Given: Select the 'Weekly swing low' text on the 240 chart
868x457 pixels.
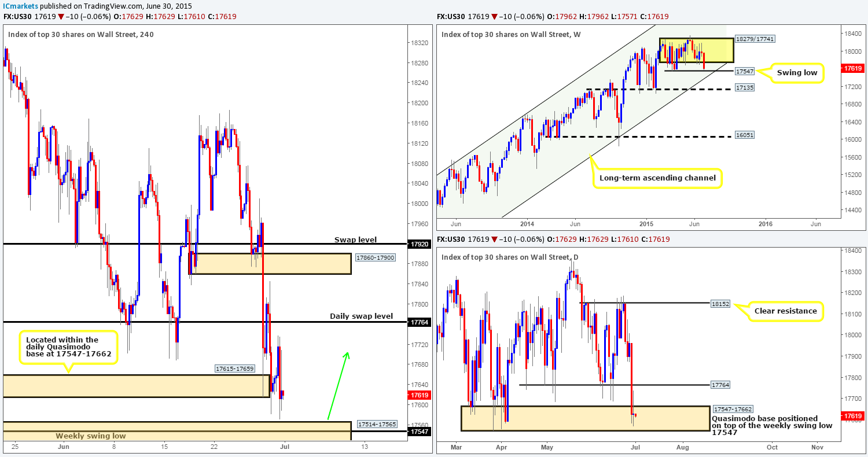Looking at the screenshot, I should [x=91, y=436].
